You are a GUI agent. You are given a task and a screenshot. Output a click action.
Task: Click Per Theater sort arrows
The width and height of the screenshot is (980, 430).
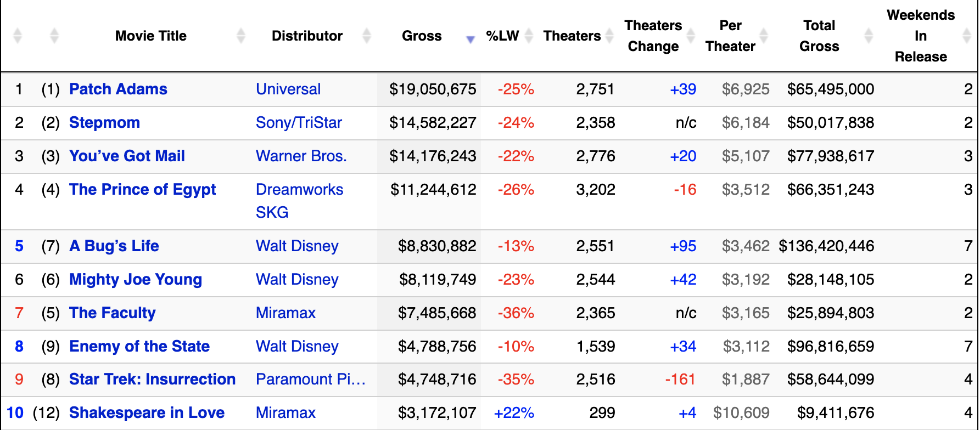763,36
